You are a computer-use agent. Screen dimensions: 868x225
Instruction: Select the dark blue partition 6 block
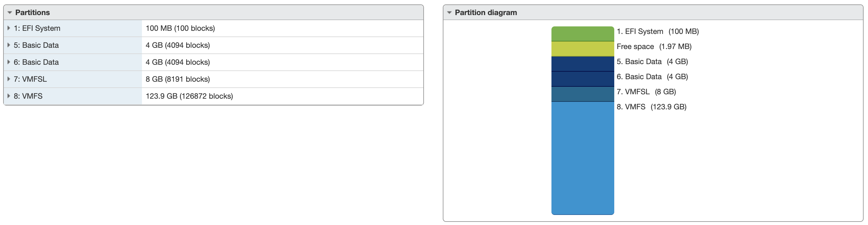click(583, 79)
